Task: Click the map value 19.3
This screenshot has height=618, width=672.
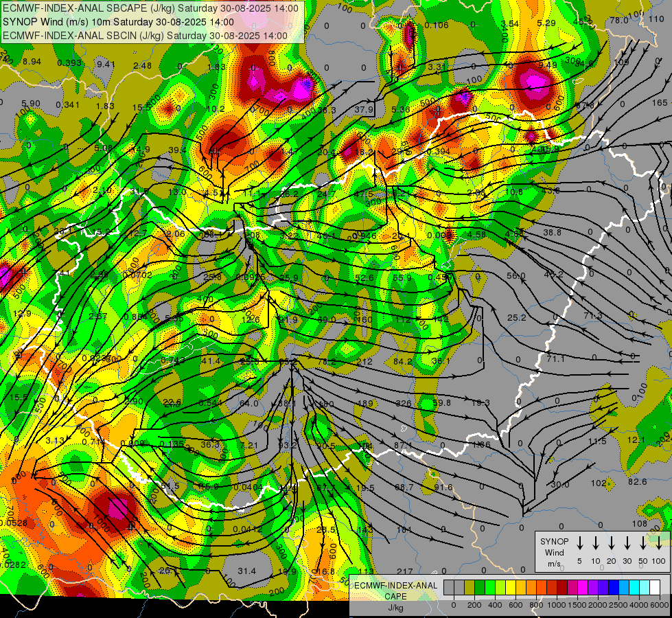Action: pos(480,402)
